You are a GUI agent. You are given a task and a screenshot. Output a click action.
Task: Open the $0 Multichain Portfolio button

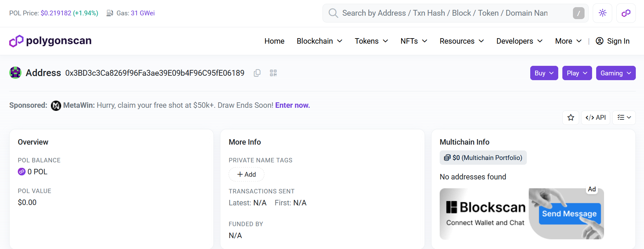(483, 158)
